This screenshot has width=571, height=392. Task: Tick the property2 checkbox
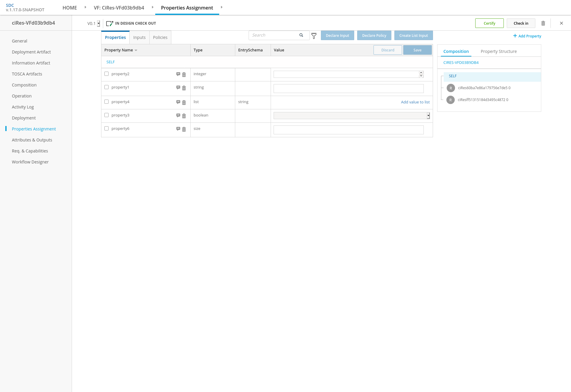coord(106,74)
